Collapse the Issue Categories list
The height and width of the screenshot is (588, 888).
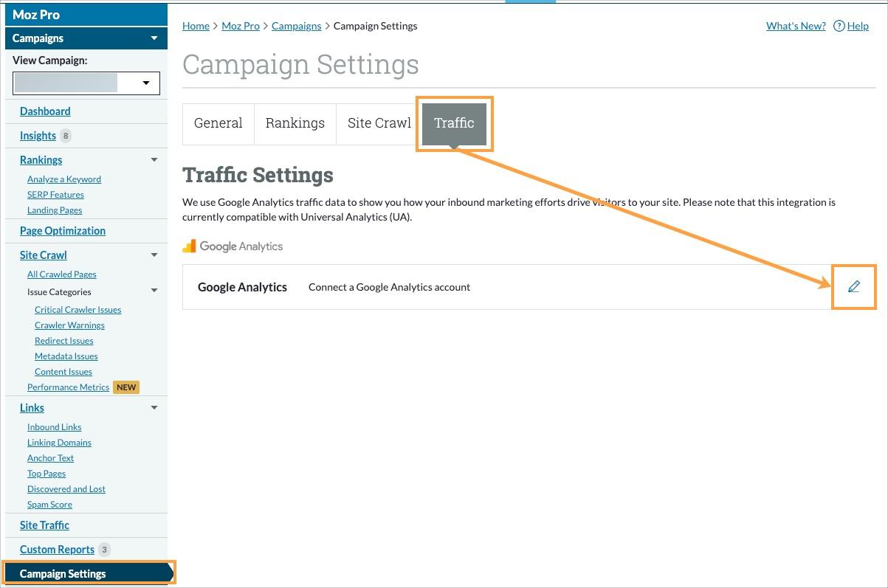click(x=154, y=291)
